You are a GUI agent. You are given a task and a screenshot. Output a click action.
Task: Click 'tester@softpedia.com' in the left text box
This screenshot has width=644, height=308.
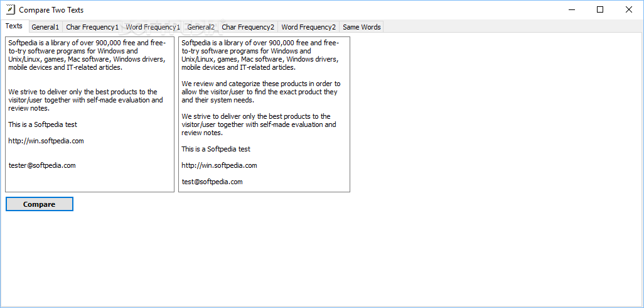[42, 165]
